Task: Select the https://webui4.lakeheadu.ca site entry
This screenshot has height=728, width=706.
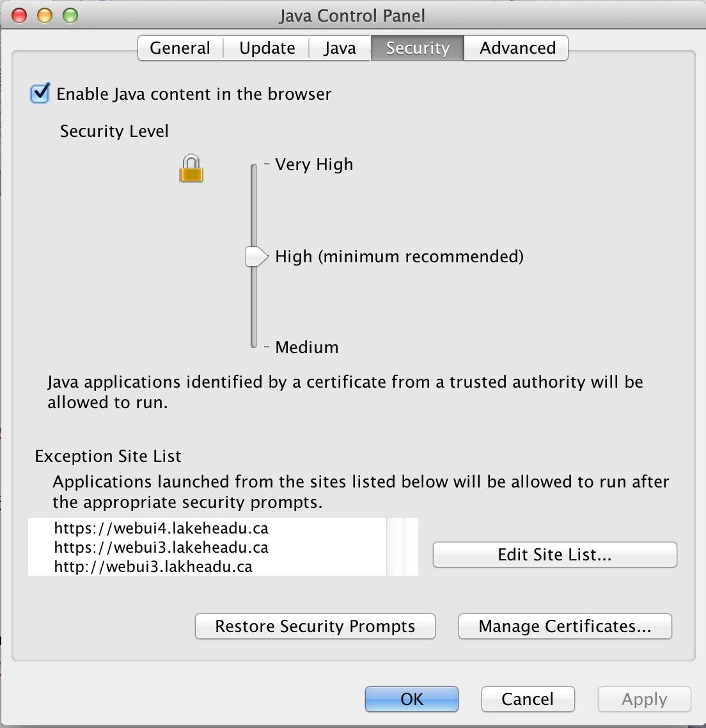Action: (161, 528)
